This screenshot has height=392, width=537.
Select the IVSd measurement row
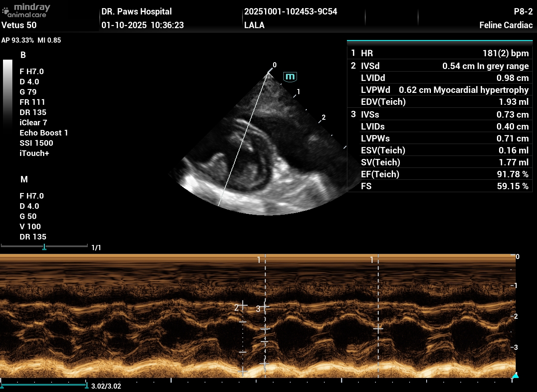439,66
